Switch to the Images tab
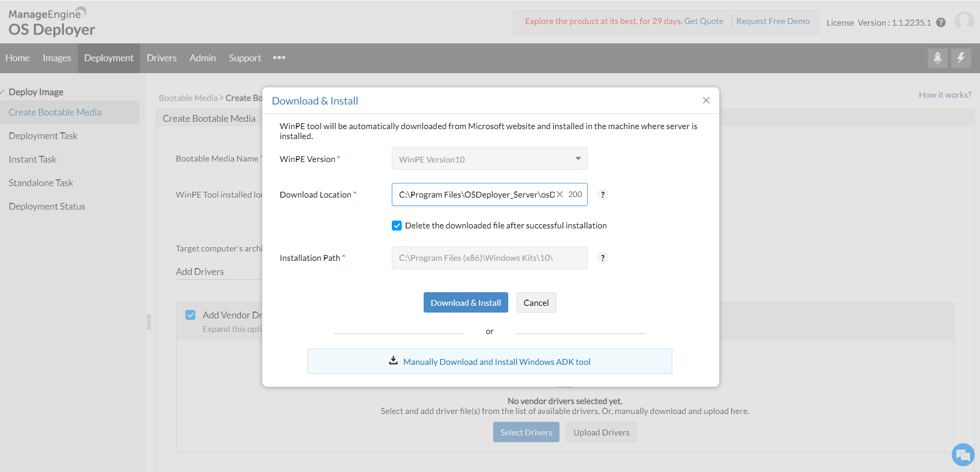This screenshot has height=472, width=980. (57, 58)
